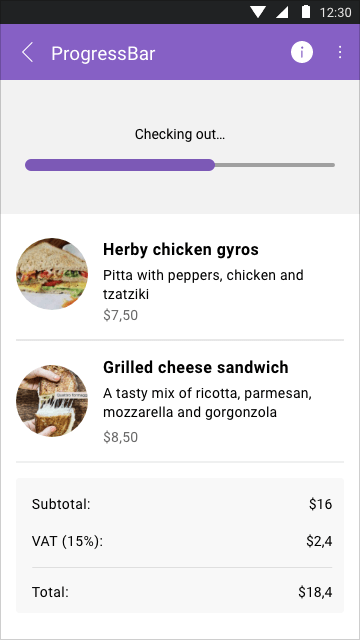Open the three-dot overflow menu

tap(340, 52)
